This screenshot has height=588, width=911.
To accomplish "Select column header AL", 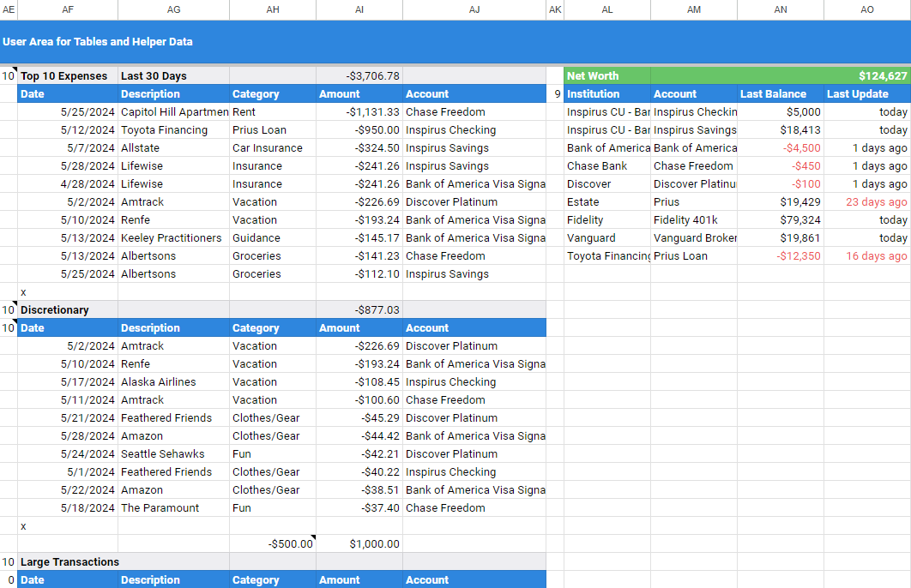I will tap(607, 9).
